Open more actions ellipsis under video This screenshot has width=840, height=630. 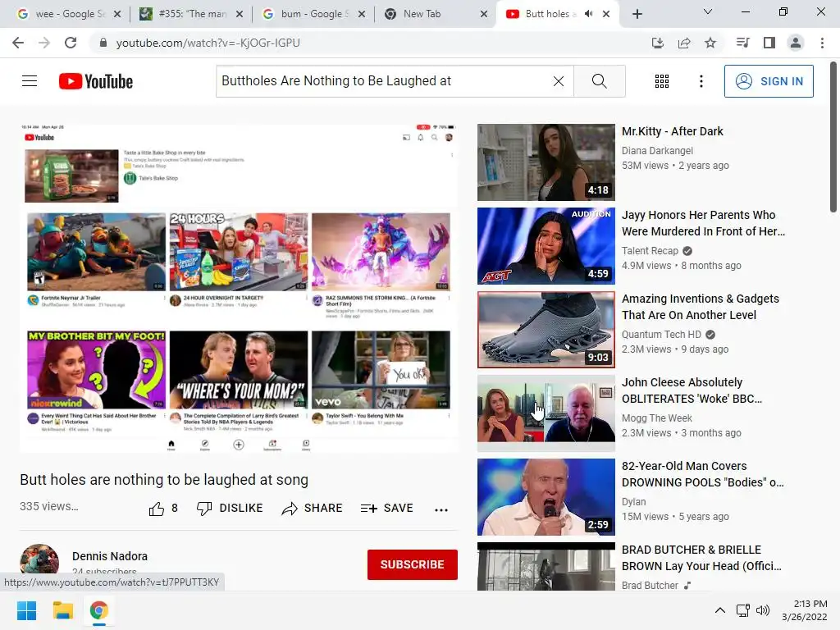(x=441, y=509)
